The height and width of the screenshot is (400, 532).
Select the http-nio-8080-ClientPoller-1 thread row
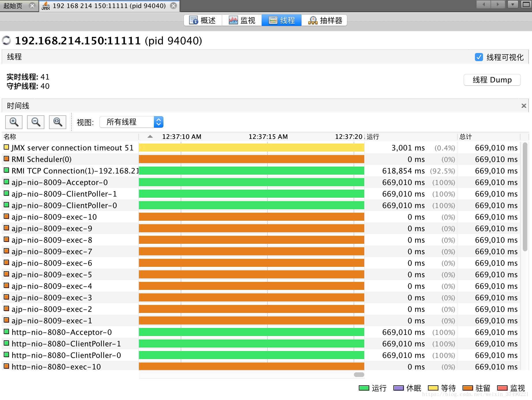pos(261,344)
